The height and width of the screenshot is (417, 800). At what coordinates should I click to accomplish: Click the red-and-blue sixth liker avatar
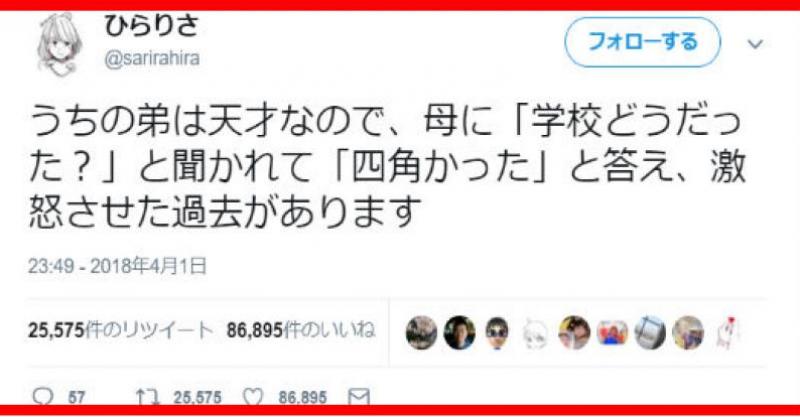(x=612, y=333)
